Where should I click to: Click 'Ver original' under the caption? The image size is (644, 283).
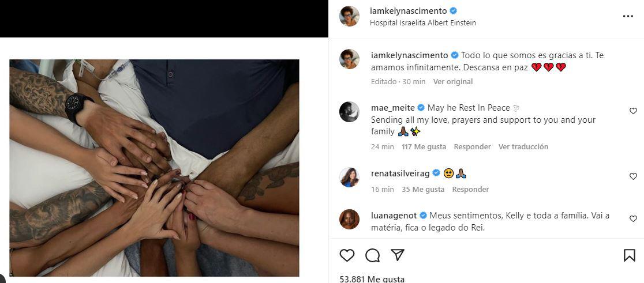(452, 82)
